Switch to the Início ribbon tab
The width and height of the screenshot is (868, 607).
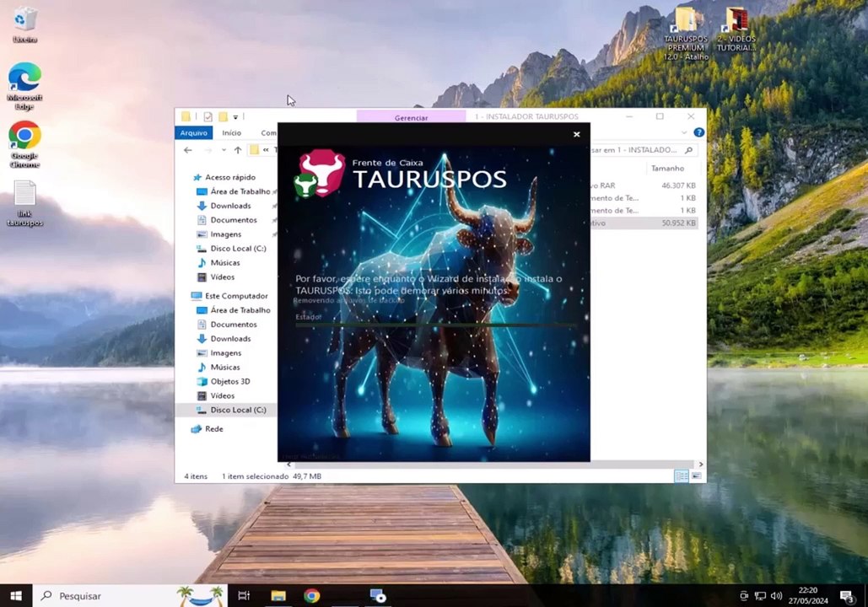point(231,133)
